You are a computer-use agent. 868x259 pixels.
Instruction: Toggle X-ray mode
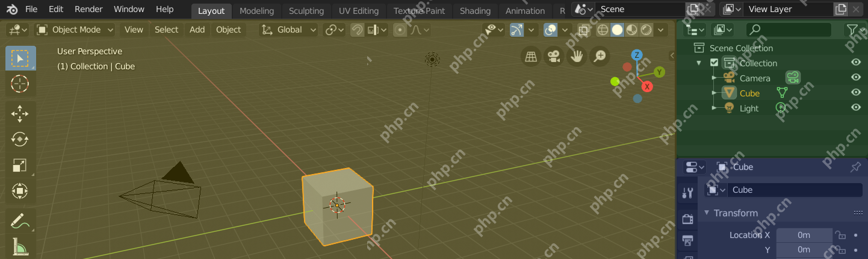[583, 30]
